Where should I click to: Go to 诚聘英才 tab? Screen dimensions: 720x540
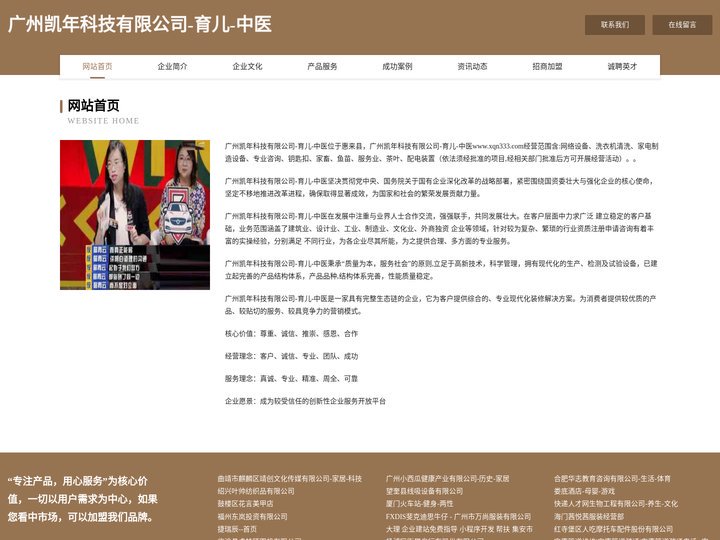[622, 66]
